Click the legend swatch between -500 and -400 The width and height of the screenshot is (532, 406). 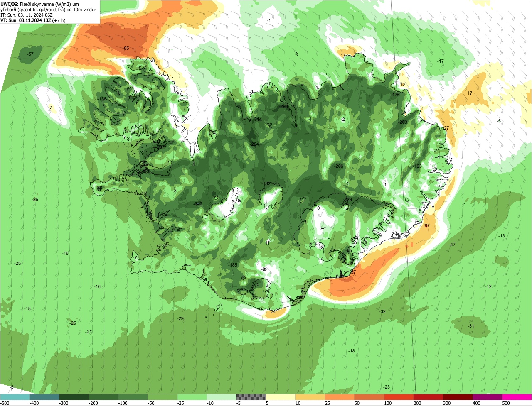15,397
